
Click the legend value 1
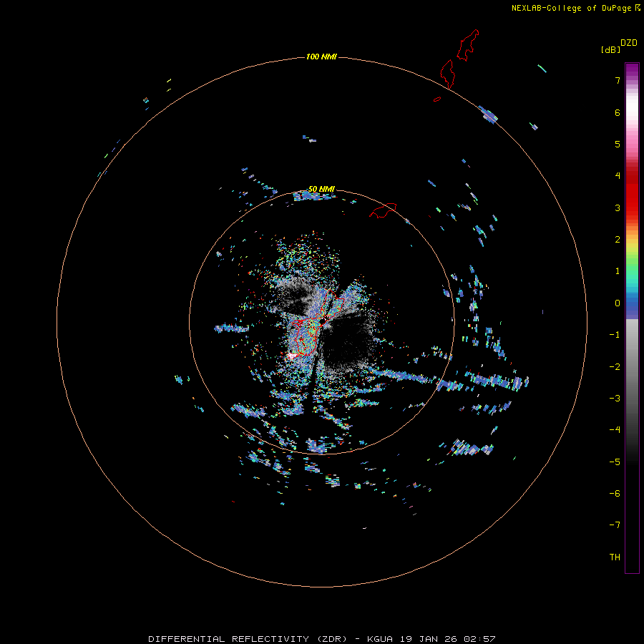coord(618,271)
